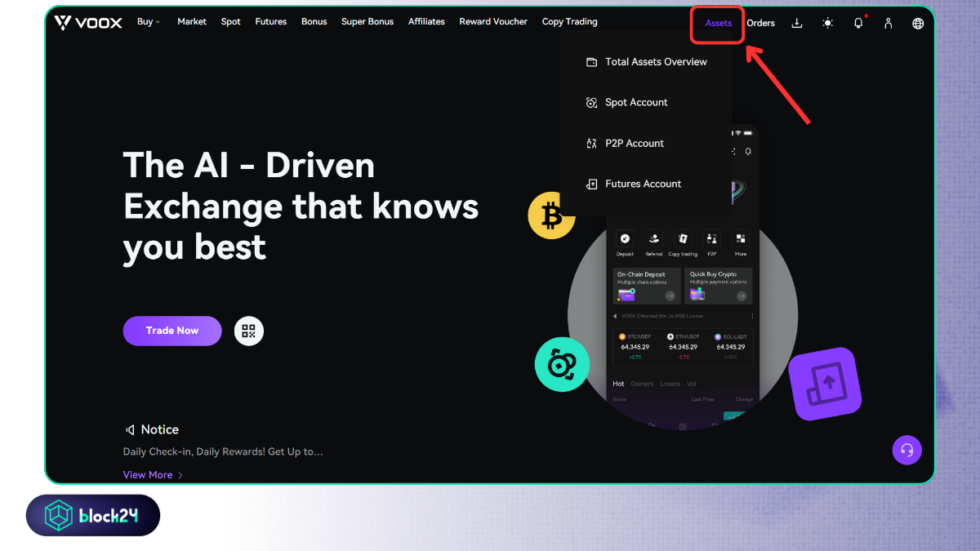Screen dimensions: 980x551
Task: Select the Losers tab in phone
Action: click(670, 384)
